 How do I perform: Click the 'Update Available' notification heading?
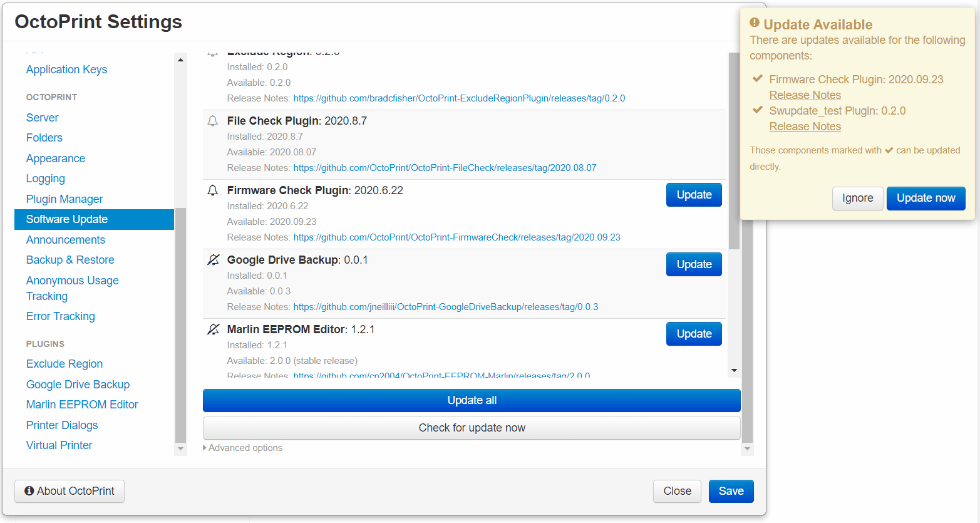tap(818, 24)
